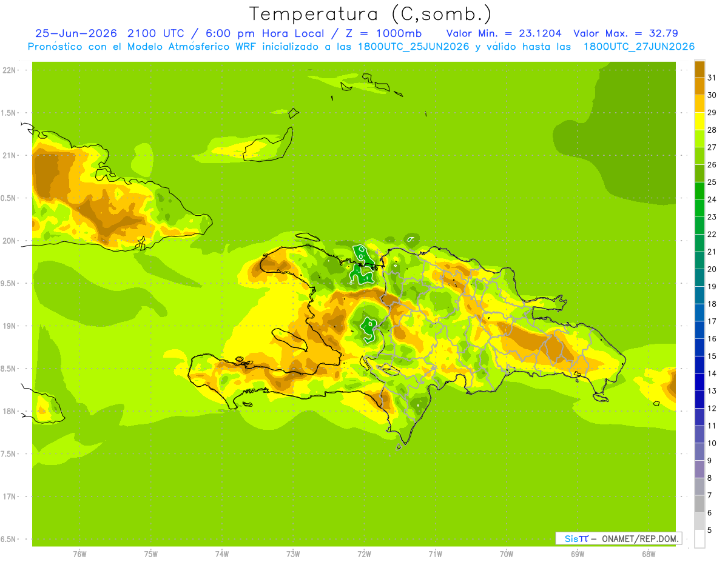
Task: Click the '31' legend label
Action: click(x=712, y=78)
